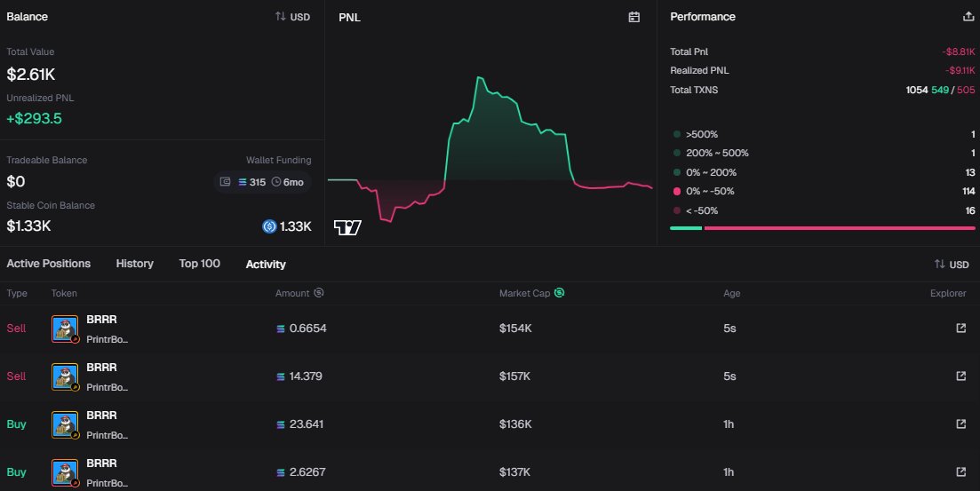Click the green portion of win-loss bar
Screen dimensions: 980x491
click(x=686, y=228)
